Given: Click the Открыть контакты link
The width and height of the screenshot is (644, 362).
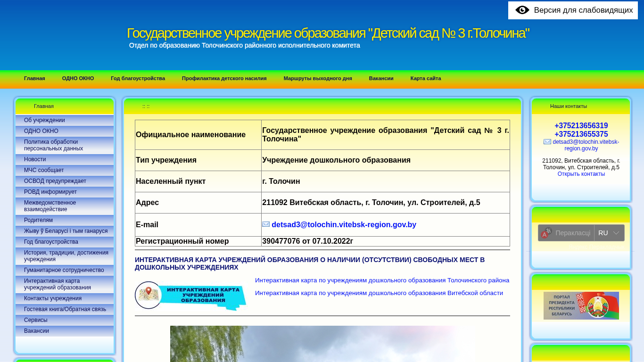Looking at the screenshot, I should click(581, 174).
